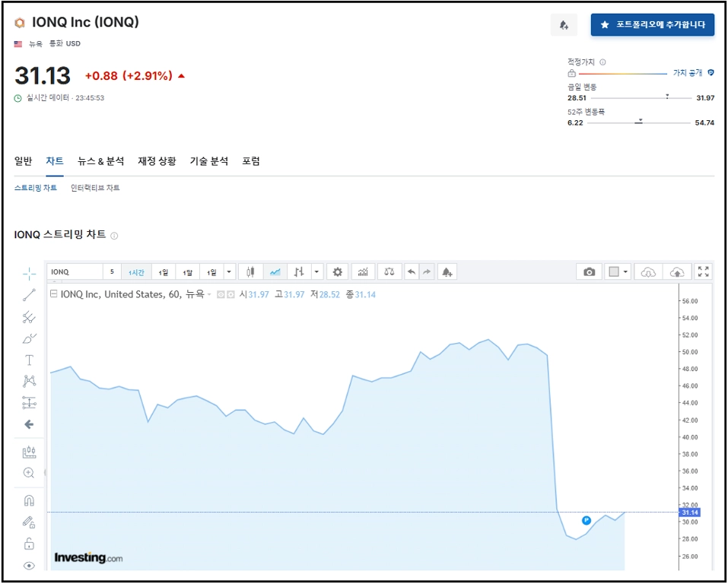728x584 pixels.
Task: Toggle legend series visibility eye
Action: tap(221, 295)
